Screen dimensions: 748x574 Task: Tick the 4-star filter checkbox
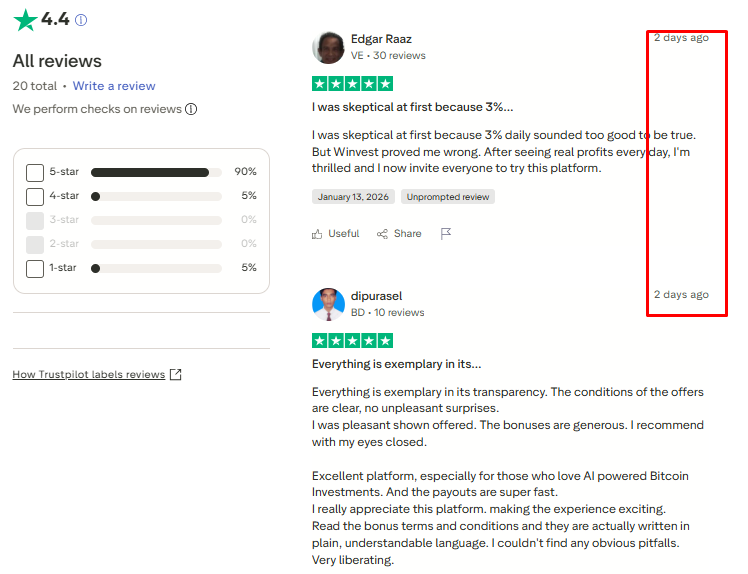[35, 197]
